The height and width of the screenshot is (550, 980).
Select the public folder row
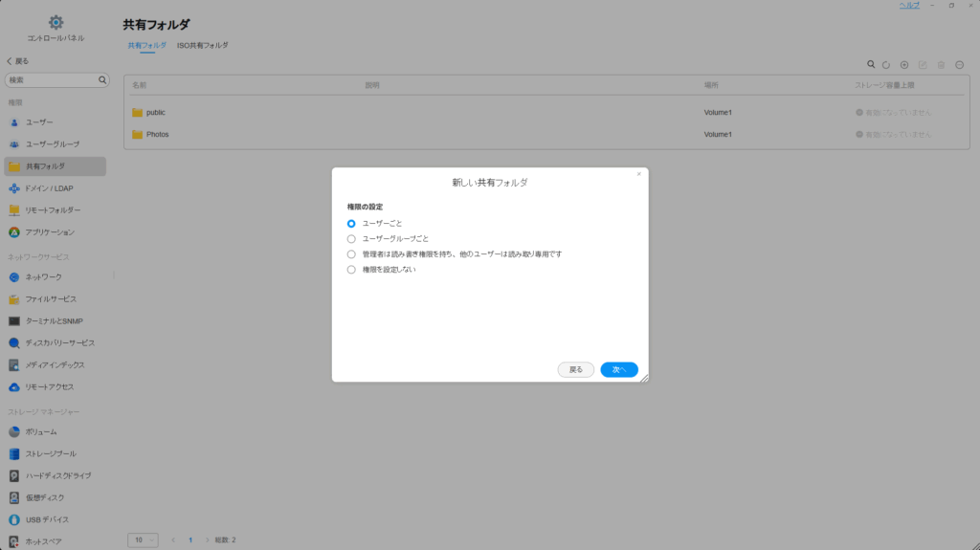point(546,113)
